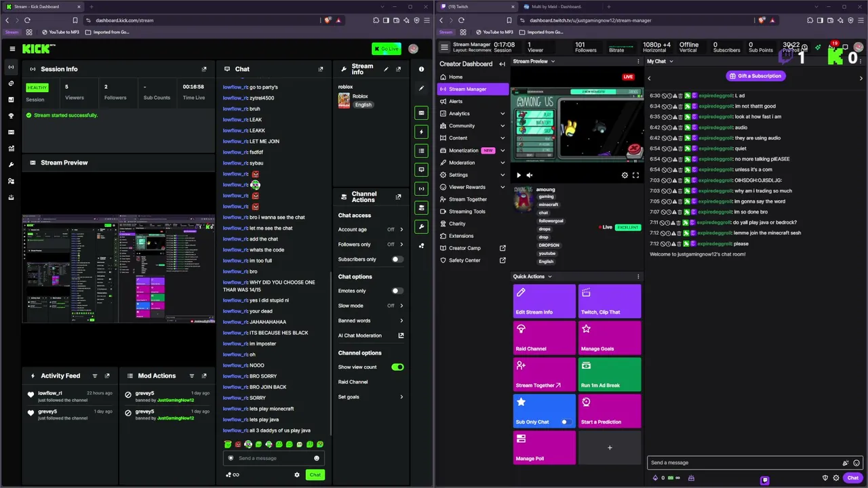Open the Kick hamburger menu

(12, 49)
